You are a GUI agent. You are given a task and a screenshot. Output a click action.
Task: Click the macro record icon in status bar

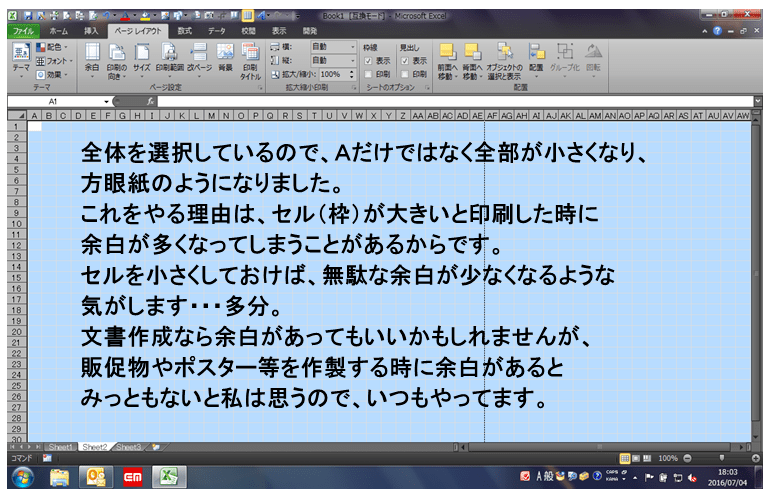click(x=47, y=458)
